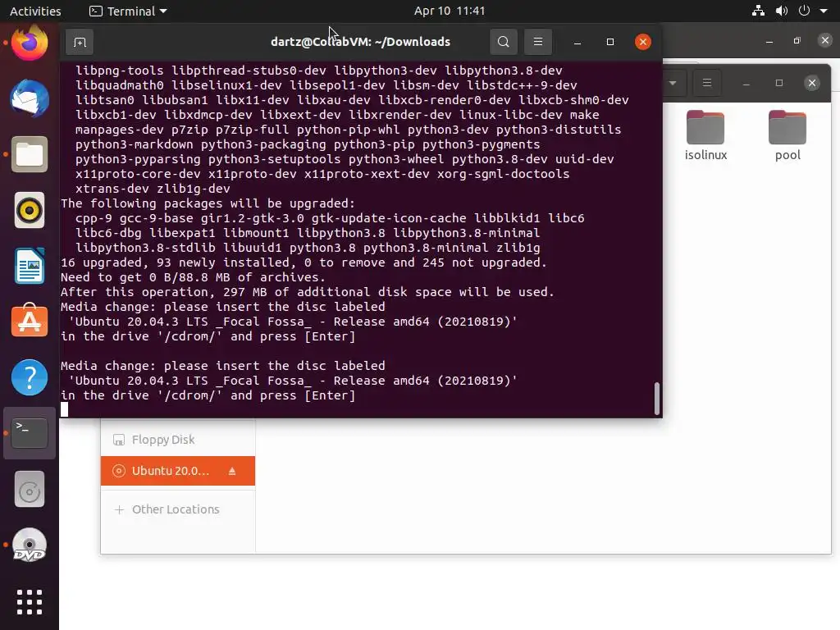Minimize the background window at top right
This screenshot has width=840, height=630.
(769, 41)
